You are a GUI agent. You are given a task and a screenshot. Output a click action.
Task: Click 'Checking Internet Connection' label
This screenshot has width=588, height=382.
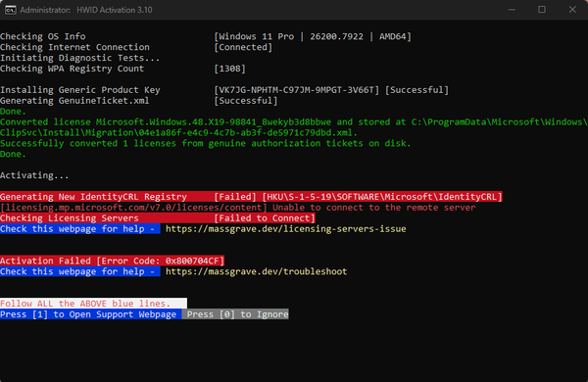click(74, 47)
